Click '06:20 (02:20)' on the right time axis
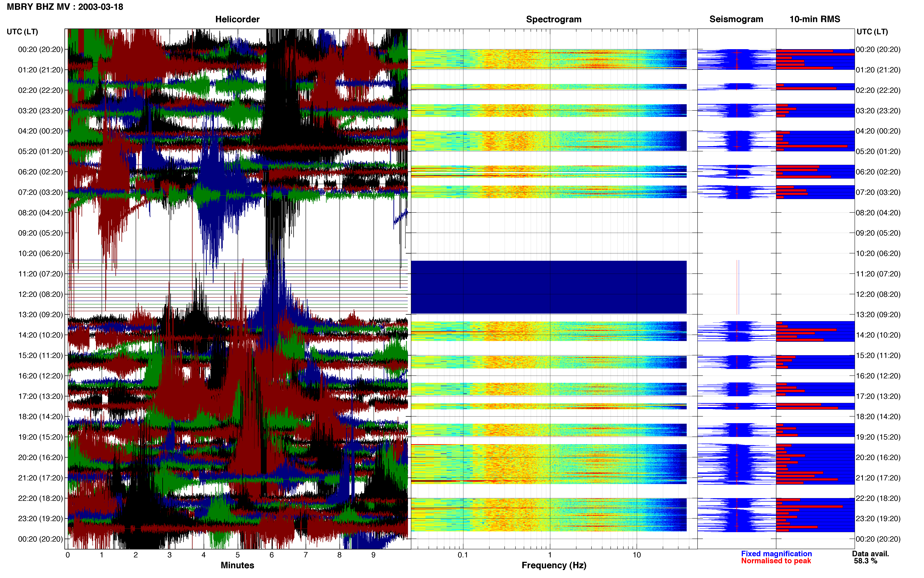 tap(878, 172)
